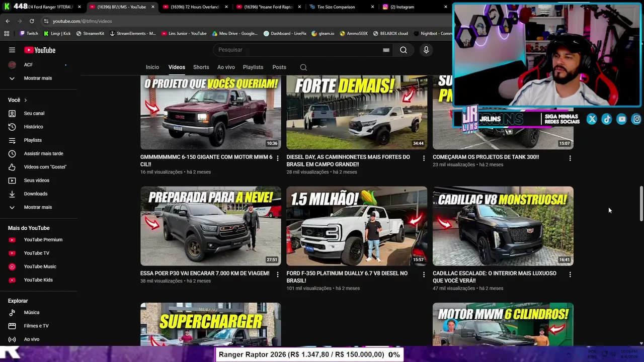Play the 1.5 Milhão Ford truck thumbnail
Image resolution: width=644 pixels, height=362 pixels.
tap(357, 226)
